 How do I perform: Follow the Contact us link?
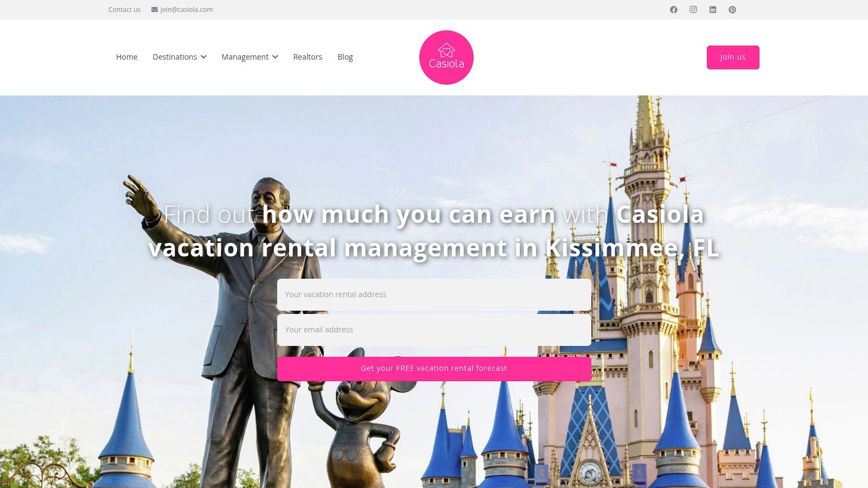(124, 10)
